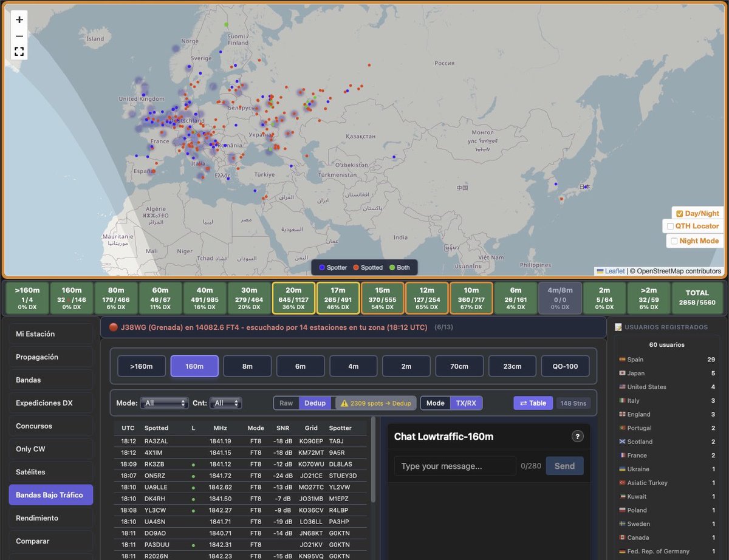Open Rendimiento in the sidebar
The height and width of the screenshot is (560, 729).
[x=51, y=518]
